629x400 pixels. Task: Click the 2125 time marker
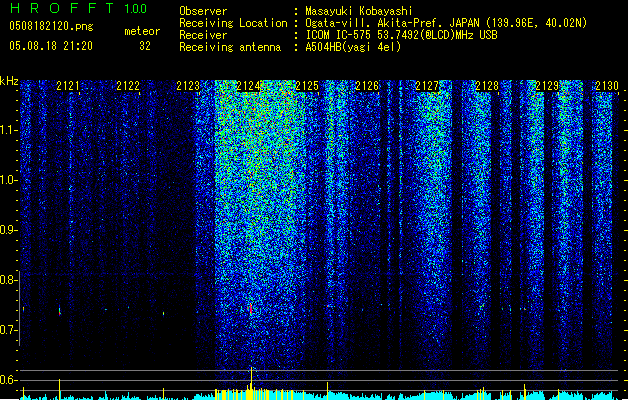(307, 86)
